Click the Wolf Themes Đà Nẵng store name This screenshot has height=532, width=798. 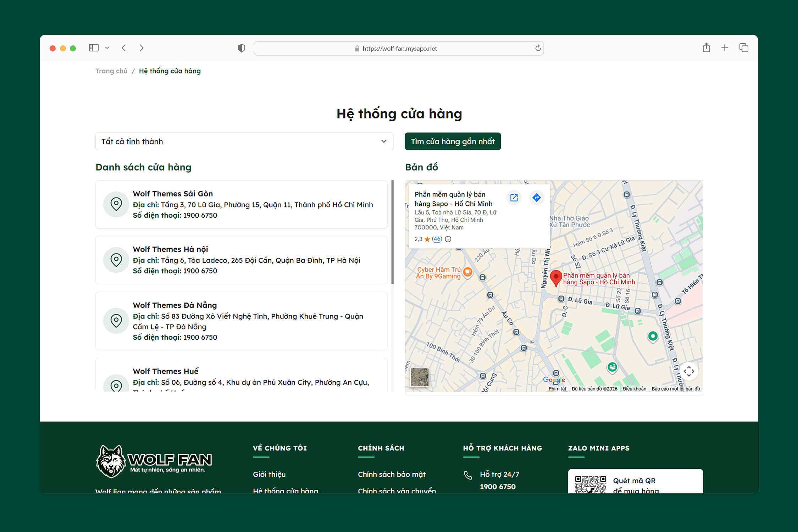tap(175, 305)
